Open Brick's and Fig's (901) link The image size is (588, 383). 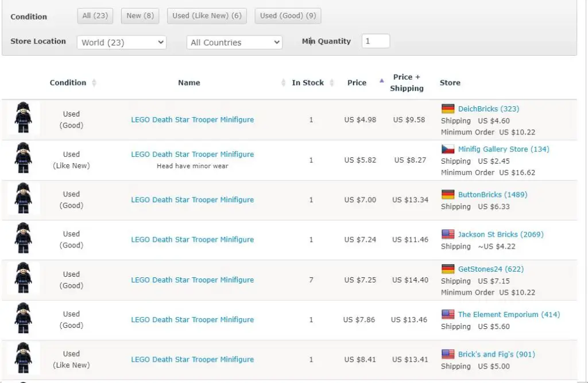click(x=496, y=354)
